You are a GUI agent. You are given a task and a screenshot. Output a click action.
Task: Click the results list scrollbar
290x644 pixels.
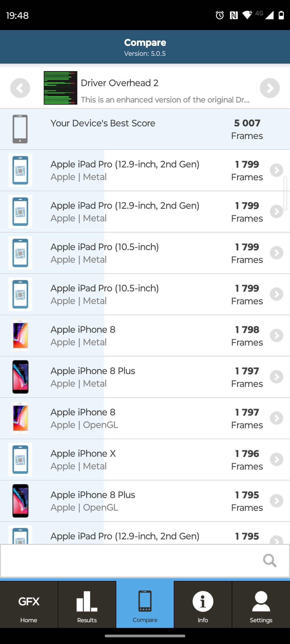[285, 193]
